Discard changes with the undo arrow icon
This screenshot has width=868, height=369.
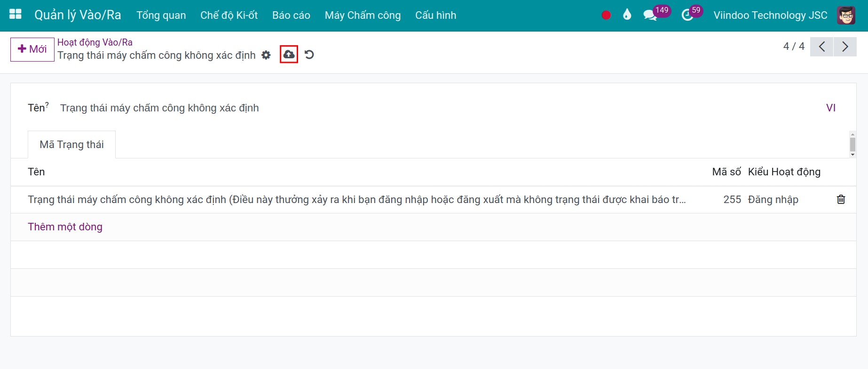(x=309, y=55)
